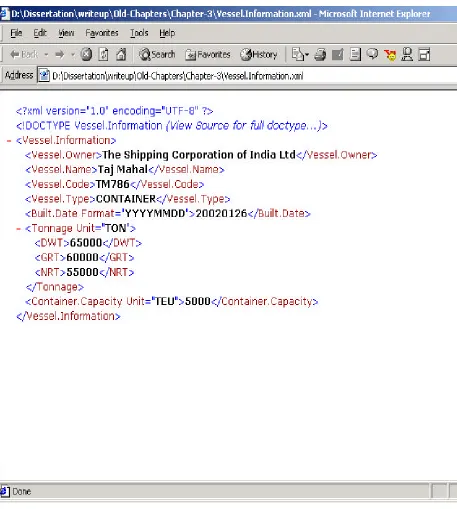Open the Back history dropdown arrow
This screenshot has width=457, height=509.
(x=46, y=55)
